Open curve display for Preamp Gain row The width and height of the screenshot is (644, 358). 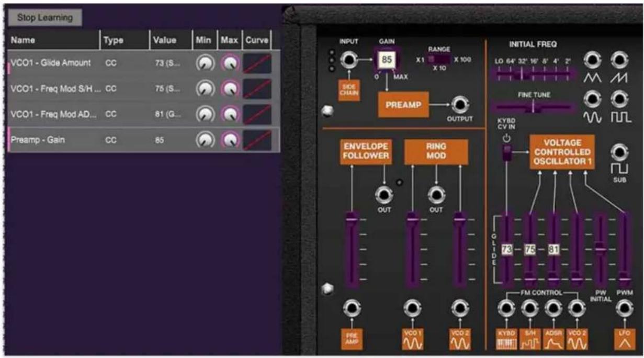point(257,140)
